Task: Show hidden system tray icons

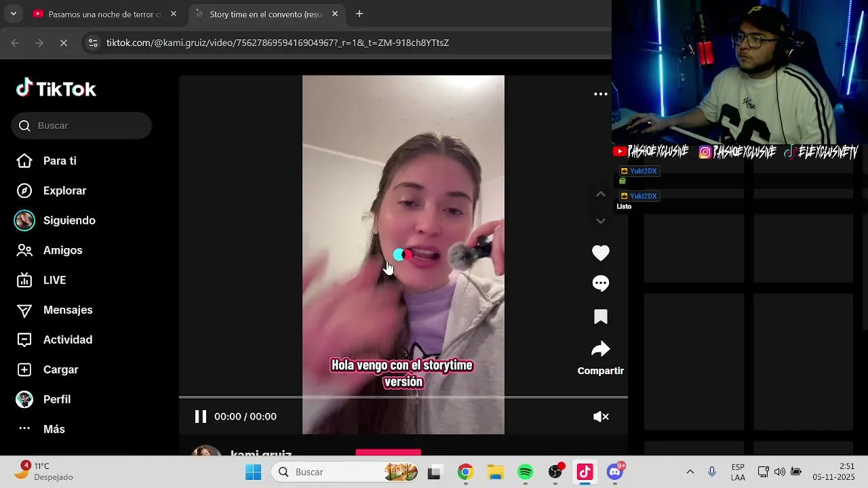Action: pos(690,472)
